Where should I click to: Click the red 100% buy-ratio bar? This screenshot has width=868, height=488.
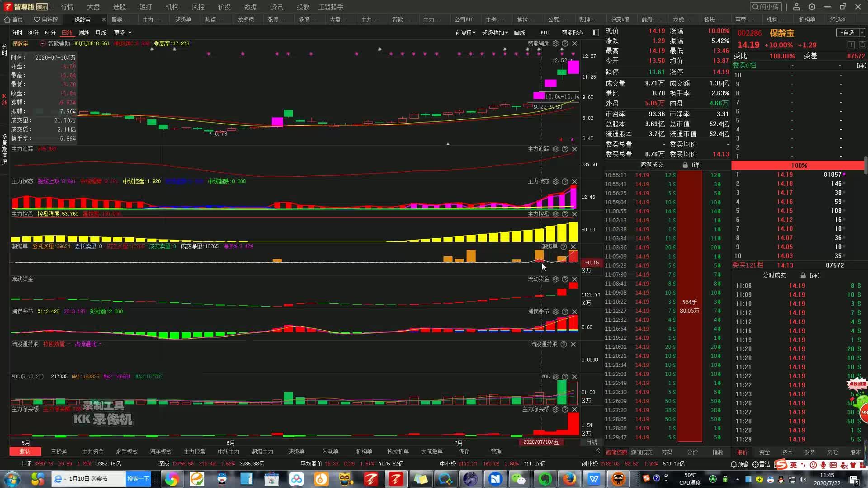(798, 165)
